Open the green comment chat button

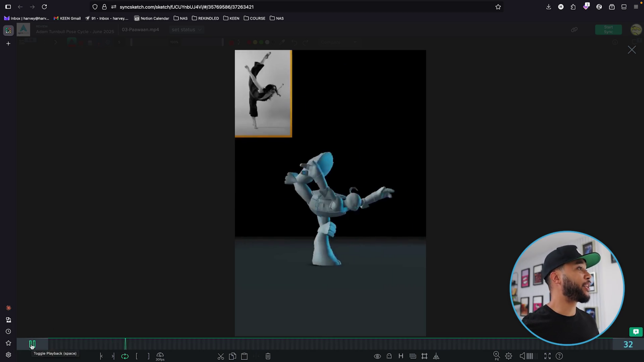(636, 332)
